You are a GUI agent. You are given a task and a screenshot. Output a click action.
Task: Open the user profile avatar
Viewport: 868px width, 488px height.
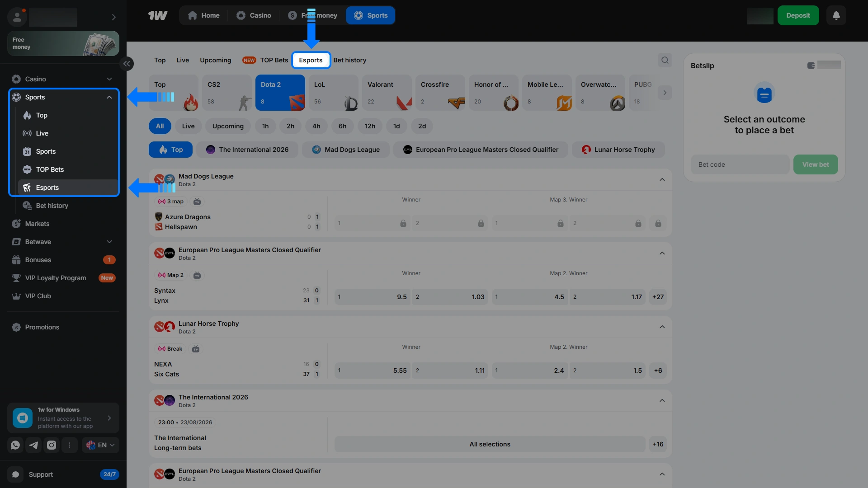[x=17, y=17]
